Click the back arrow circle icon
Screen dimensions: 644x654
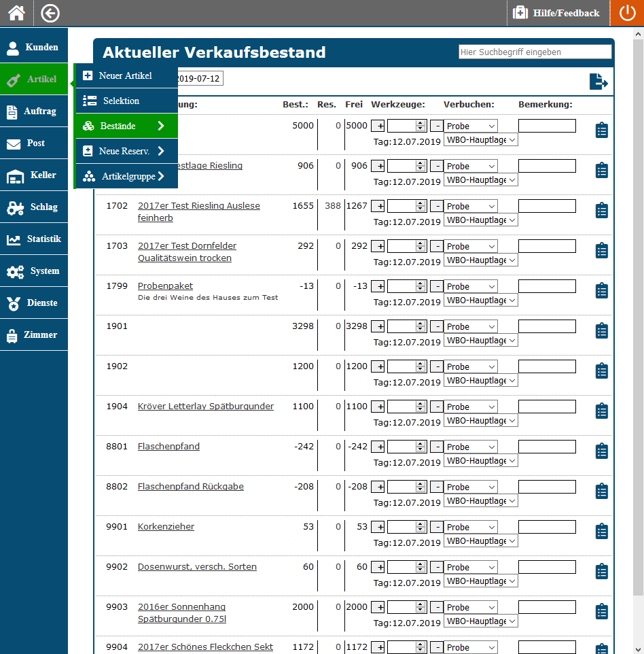click(50, 13)
